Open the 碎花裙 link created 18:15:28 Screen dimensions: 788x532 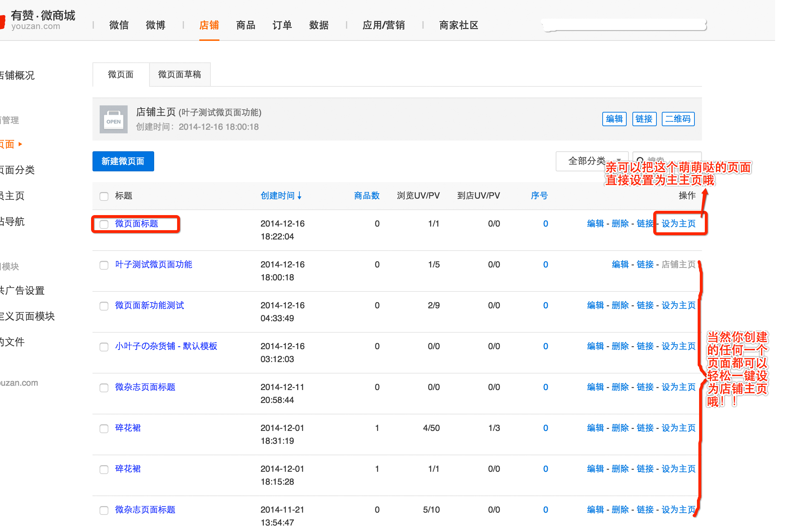128,469
